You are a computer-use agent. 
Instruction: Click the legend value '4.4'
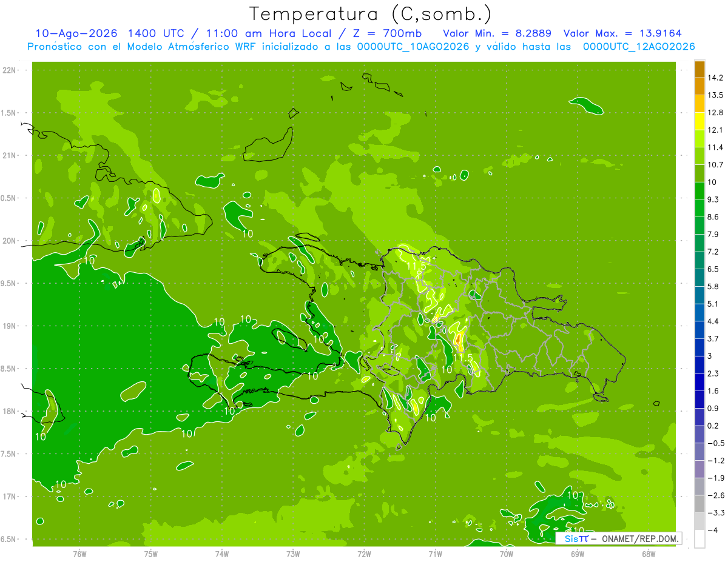point(713,321)
